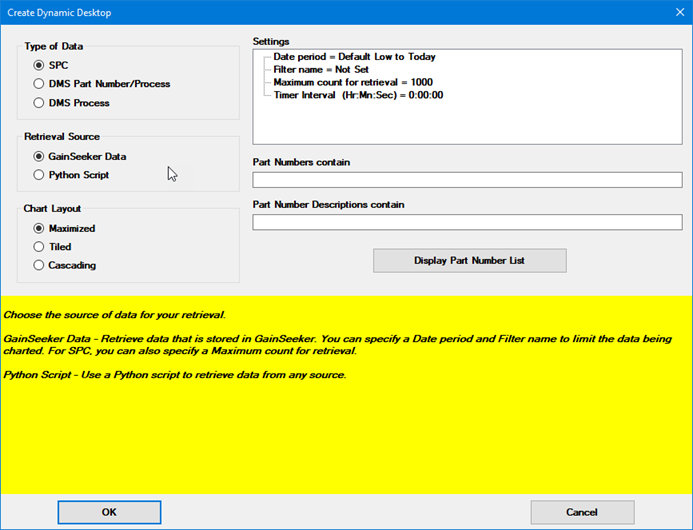
Task: Click the Timer Interval setting line
Action: pyautogui.click(x=358, y=95)
